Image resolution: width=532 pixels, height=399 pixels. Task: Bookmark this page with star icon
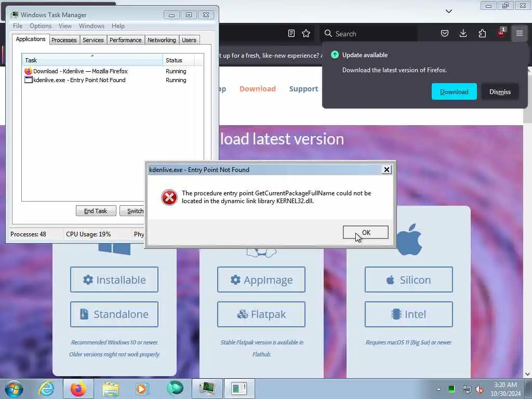point(306,33)
